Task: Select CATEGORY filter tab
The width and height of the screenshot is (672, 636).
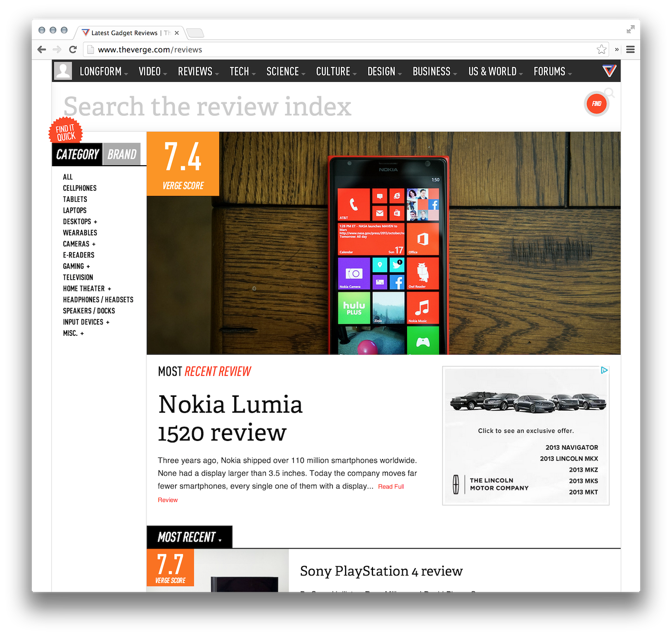Action: pyautogui.click(x=77, y=154)
